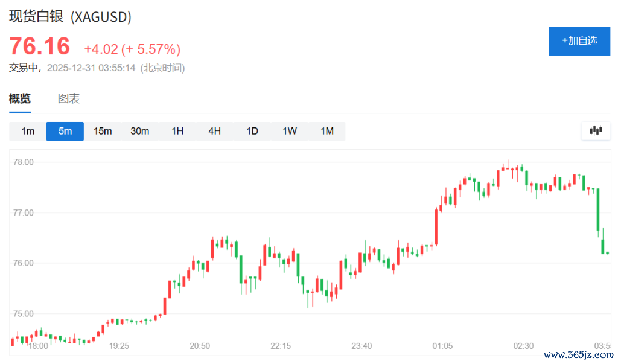Switch to the 图表 chart tab
The width and height of the screenshot is (618, 364).
coord(69,99)
